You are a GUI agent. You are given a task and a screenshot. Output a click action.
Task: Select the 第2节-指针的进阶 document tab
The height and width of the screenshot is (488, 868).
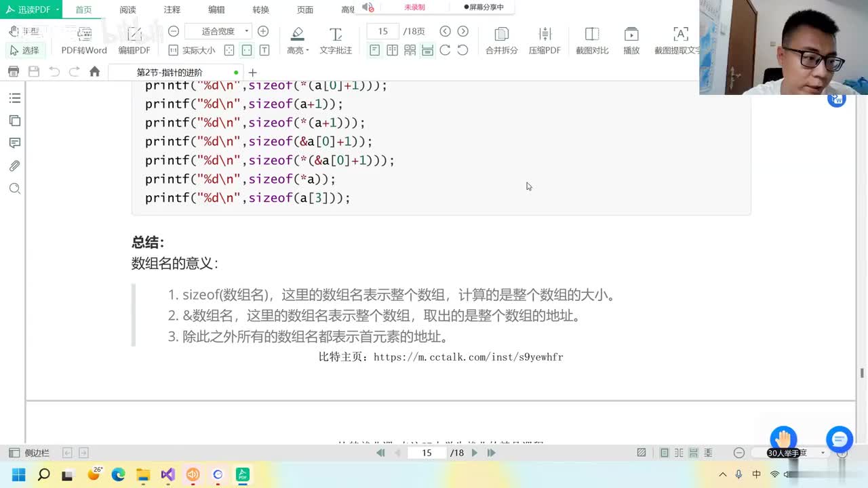point(176,73)
